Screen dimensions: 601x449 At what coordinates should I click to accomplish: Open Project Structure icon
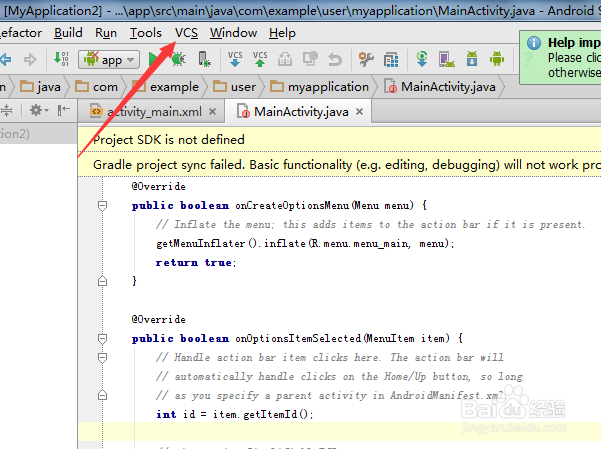(391, 60)
